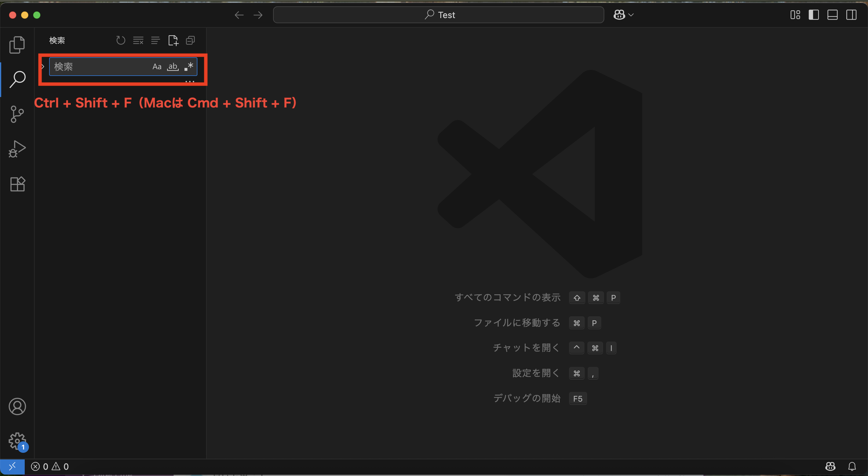Click the Accounts icon
The width and height of the screenshot is (868, 476).
(x=17, y=406)
